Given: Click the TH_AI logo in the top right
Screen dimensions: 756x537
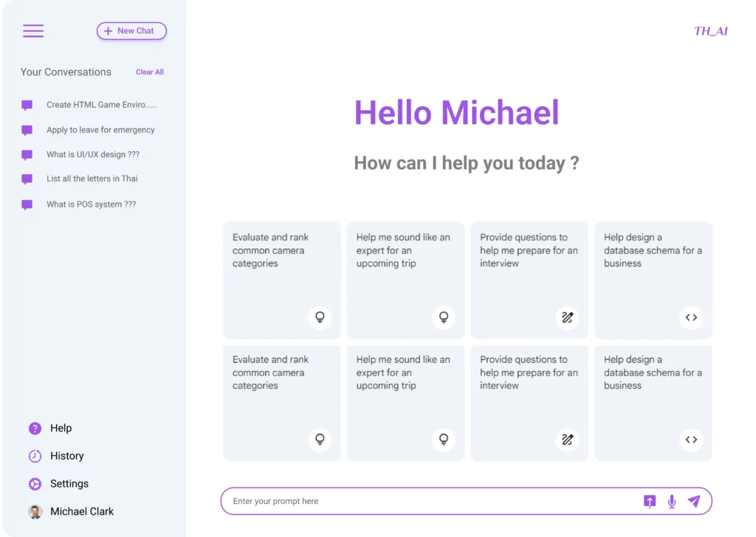Looking at the screenshot, I should [711, 31].
